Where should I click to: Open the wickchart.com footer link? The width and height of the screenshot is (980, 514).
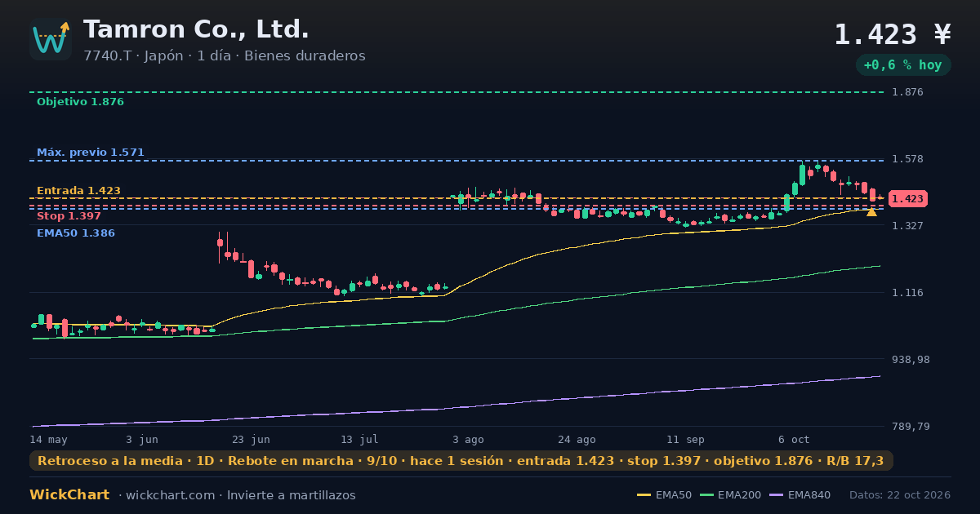pyautogui.click(x=170, y=495)
